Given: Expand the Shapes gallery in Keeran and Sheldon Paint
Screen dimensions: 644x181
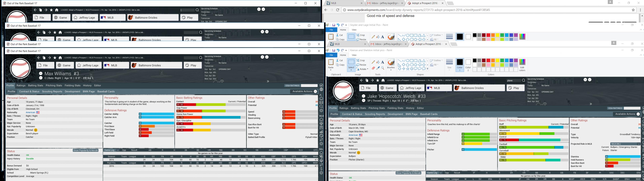Looking at the screenshot, I should click(x=428, y=69).
